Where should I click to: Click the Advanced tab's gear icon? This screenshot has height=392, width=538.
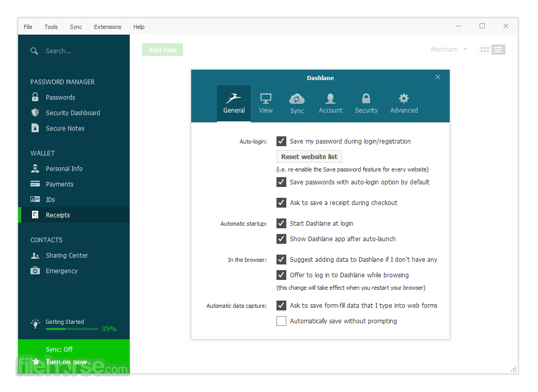point(404,99)
